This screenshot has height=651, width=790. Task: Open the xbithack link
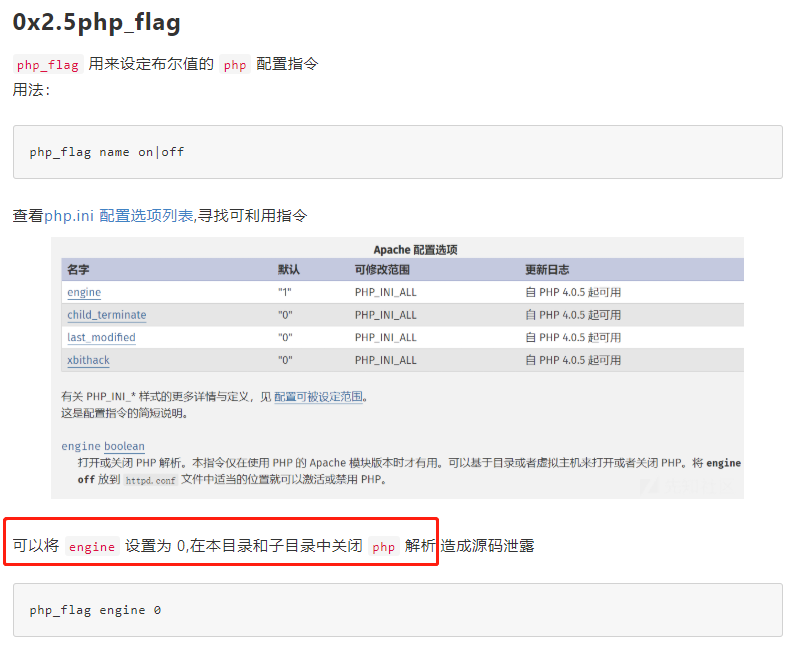pyautogui.click(x=88, y=360)
